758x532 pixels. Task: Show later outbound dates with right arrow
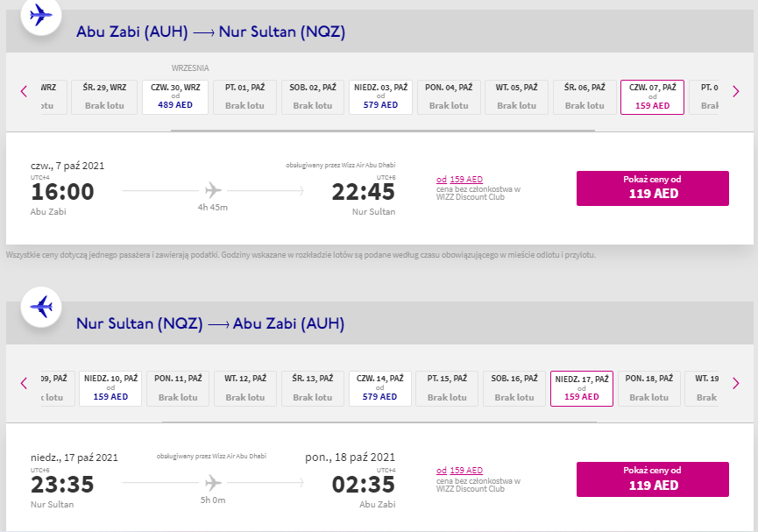736,91
